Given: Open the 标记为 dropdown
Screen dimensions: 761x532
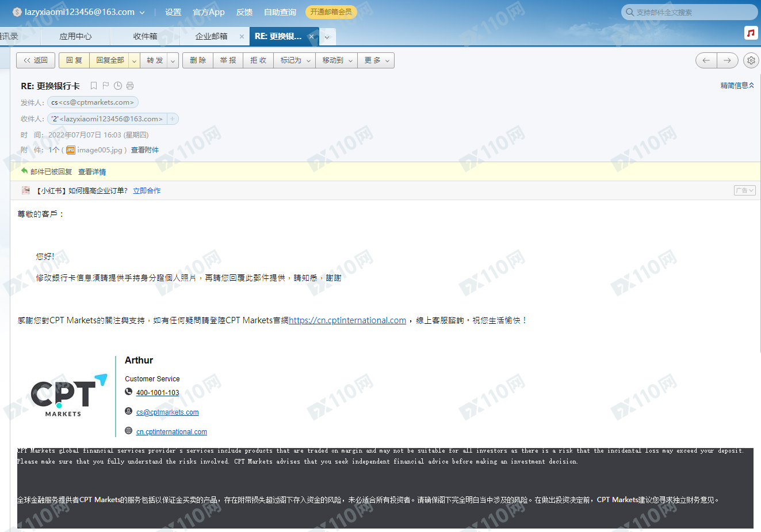Looking at the screenshot, I should 295,60.
